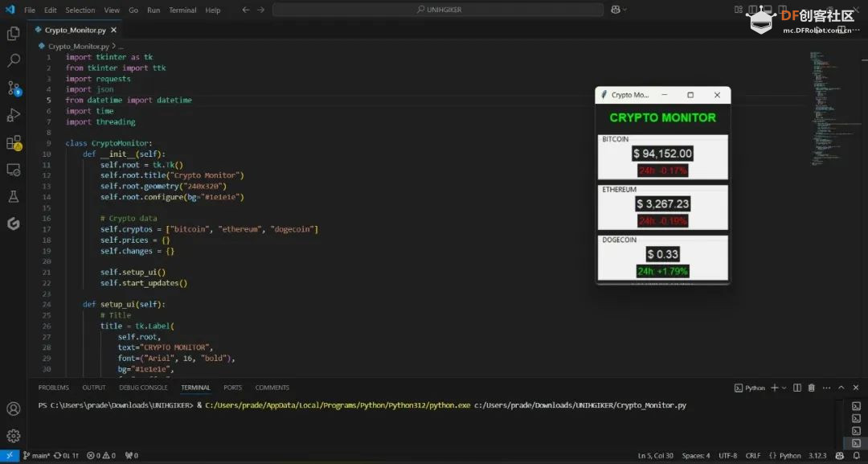Screen dimensions: 868x464
Task: Click the $ 3,267.23 Ethereum price label
Action: point(663,203)
